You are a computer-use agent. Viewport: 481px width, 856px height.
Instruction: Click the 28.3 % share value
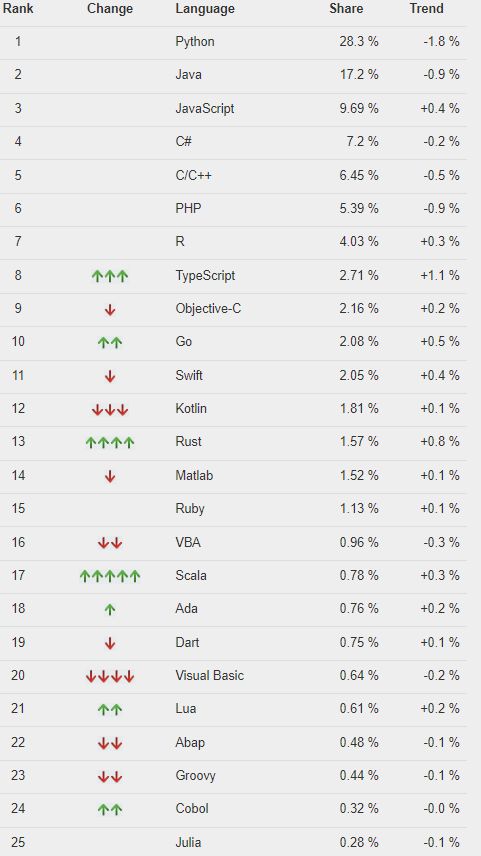pyautogui.click(x=359, y=42)
